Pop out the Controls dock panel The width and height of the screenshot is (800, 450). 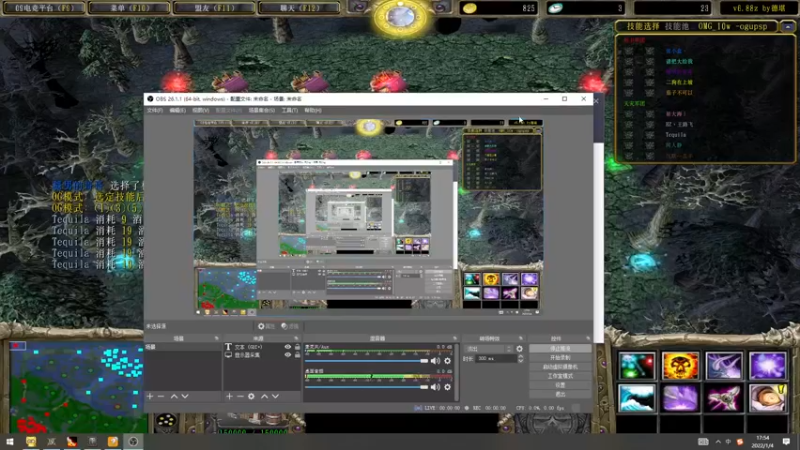pos(588,338)
